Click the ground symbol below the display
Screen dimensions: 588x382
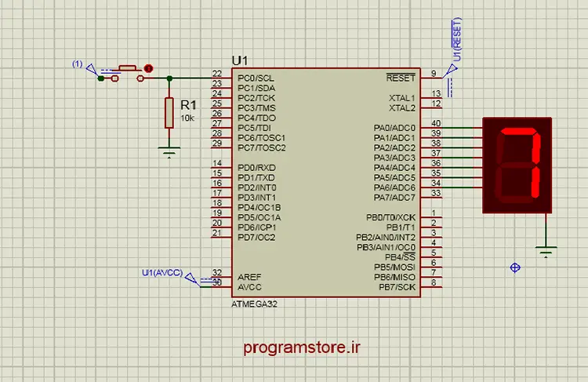[x=546, y=252]
